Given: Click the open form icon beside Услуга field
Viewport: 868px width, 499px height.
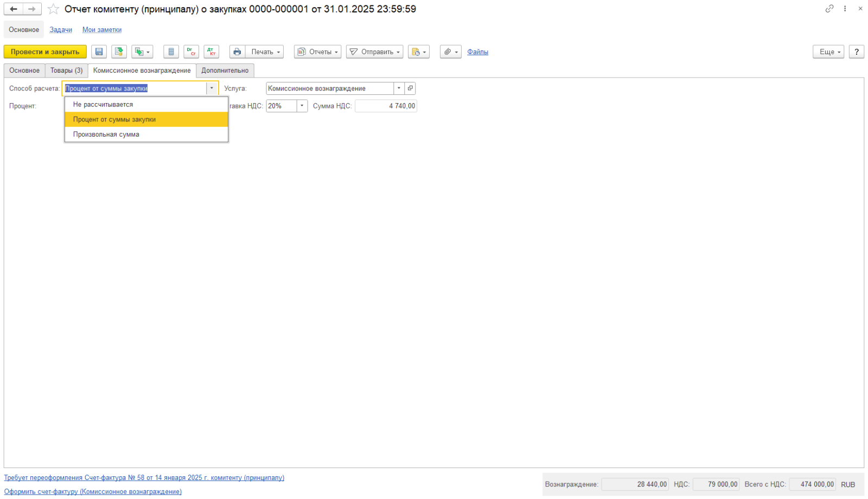Looking at the screenshot, I should point(410,88).
